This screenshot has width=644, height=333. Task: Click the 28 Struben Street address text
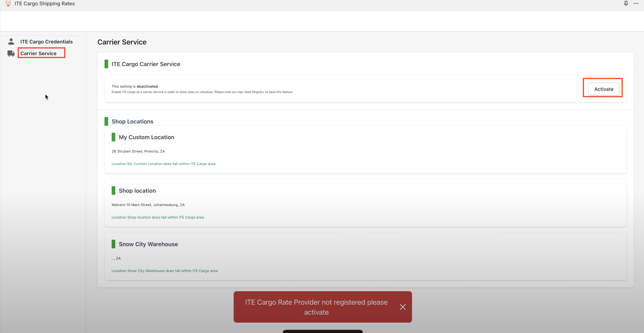pyautogui.click(x=138, y=151)
